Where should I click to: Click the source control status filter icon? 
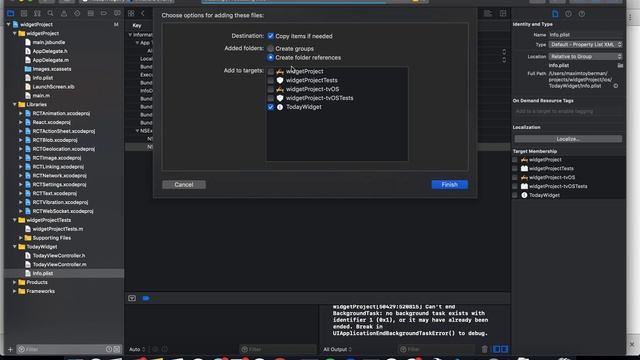[x=117, y=349]
